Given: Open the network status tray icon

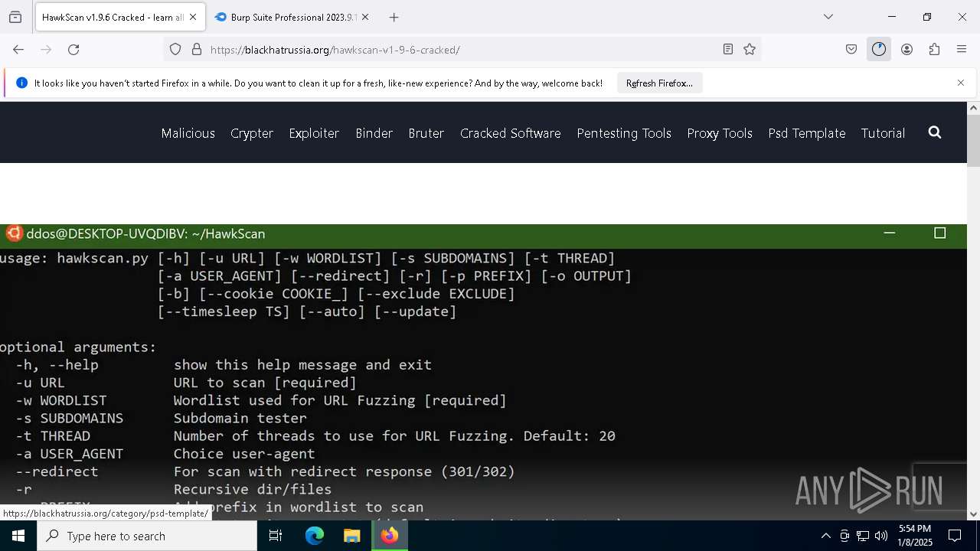Looking at the screenshot, I should pos(863,536).
